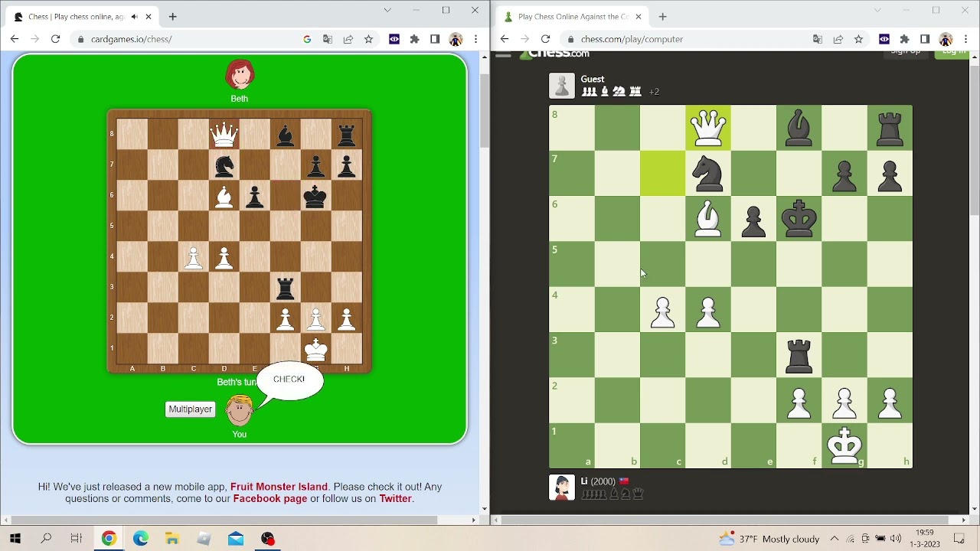Open Windows Start menu
This screenshot has height=551, width=980.
(x=15, y=539)
